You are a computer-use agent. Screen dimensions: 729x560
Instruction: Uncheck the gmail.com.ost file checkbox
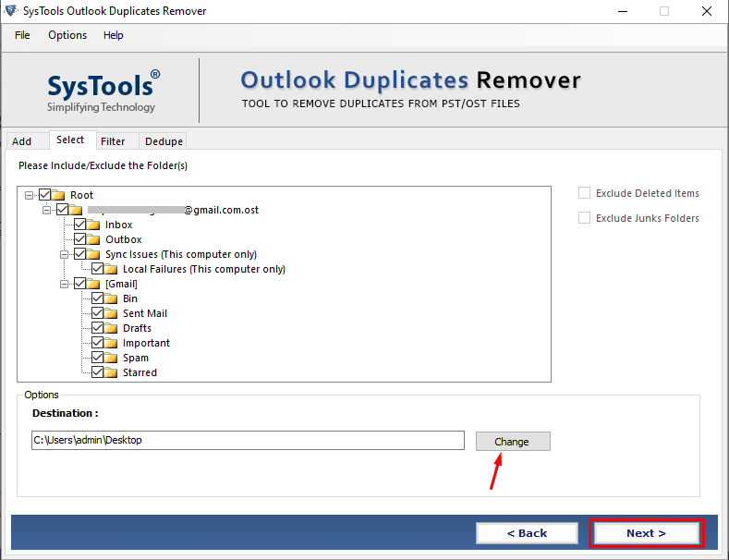[62, 209]
